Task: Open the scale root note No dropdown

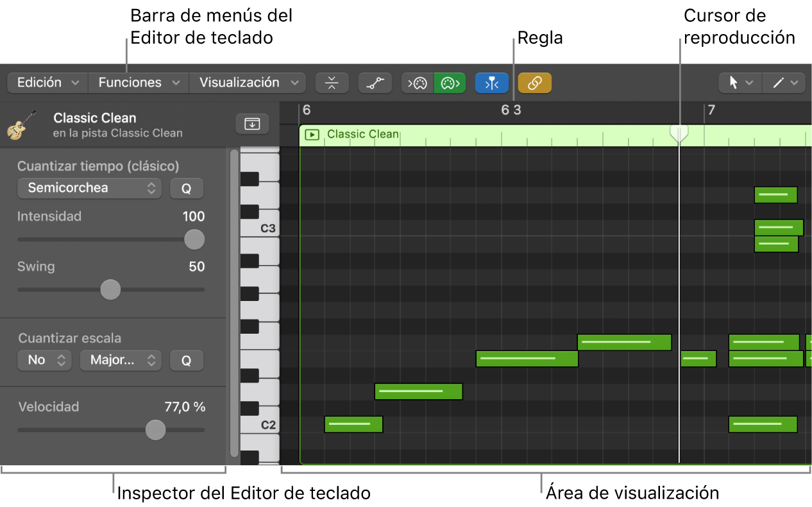Action: coord(44,360)
